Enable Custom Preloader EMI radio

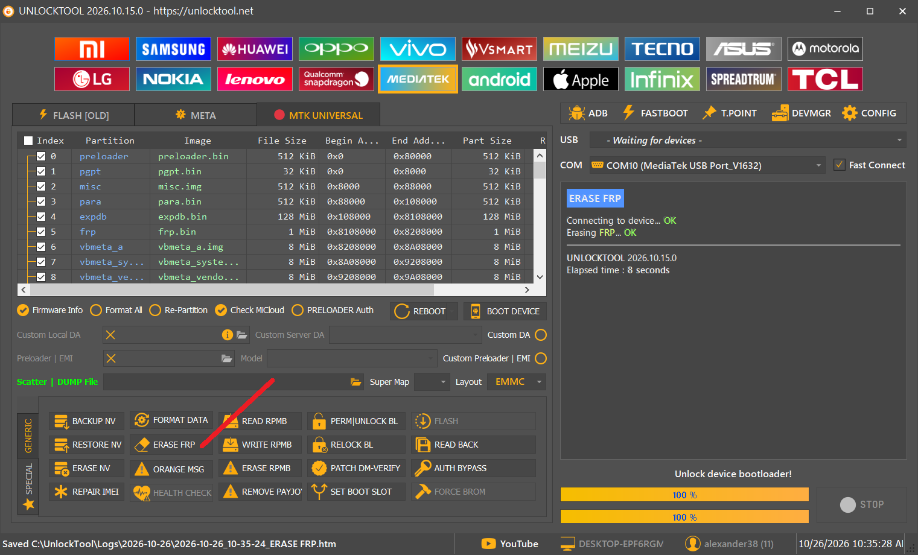click(541, 358)
